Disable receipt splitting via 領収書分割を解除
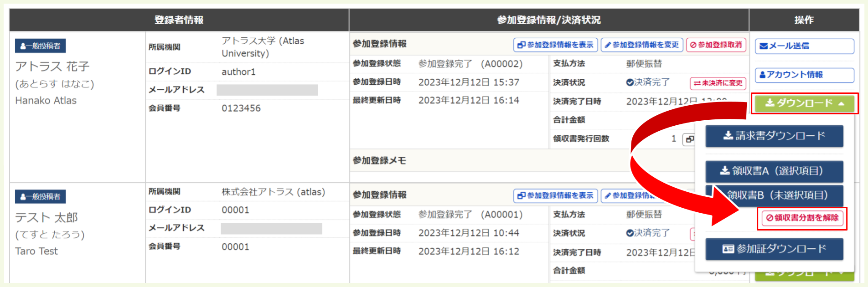The width and height of the screenshot is (868, 287). pyautogui.click(x=801, y=219)
